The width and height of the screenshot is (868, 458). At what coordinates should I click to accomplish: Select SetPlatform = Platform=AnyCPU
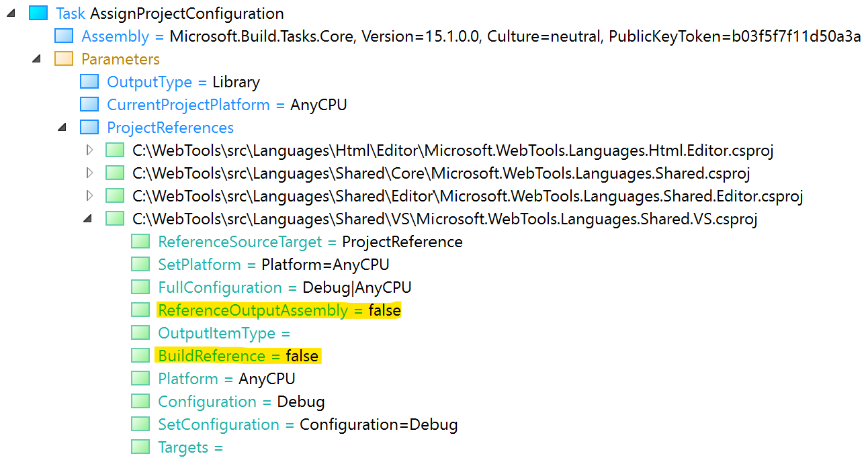click(273, 265)
